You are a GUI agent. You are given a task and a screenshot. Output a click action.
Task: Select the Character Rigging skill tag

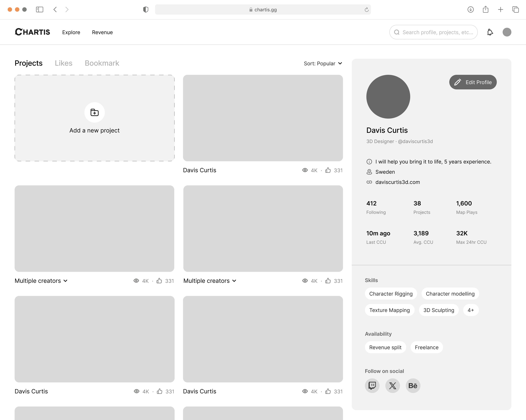(391, 294)
